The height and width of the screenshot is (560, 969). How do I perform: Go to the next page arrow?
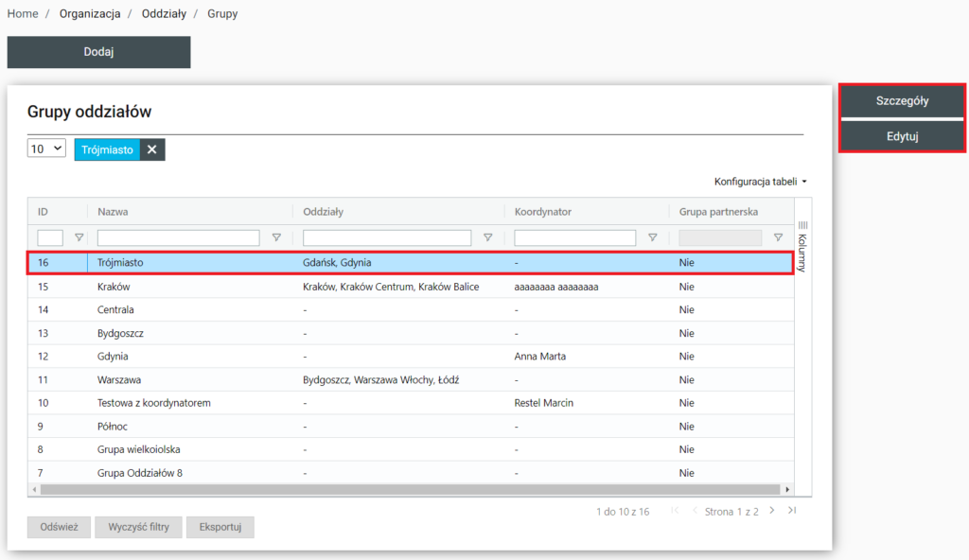pyautogui.click(x=772, y=511)
